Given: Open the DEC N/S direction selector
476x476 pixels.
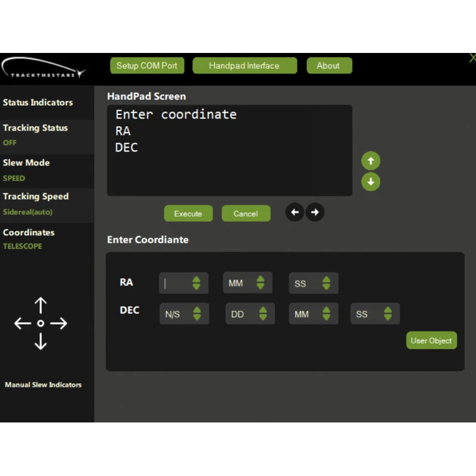Looking at the screenshot, I should (184, 314).
